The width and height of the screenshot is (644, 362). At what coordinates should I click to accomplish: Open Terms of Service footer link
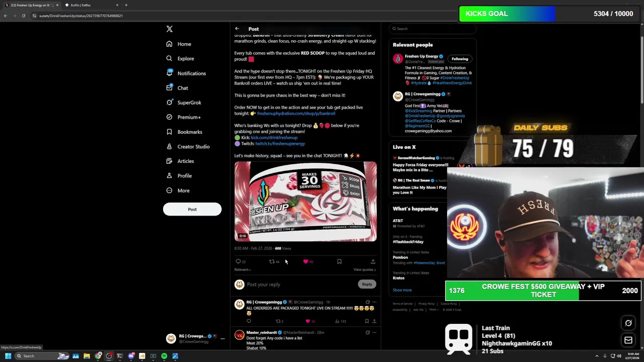402,304
